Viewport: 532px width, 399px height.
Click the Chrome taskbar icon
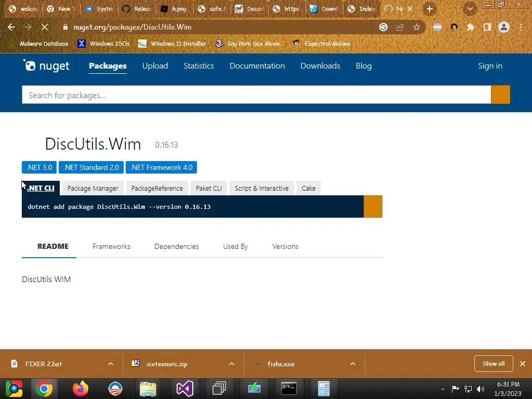pyautogui.click(x=44, y=389)
